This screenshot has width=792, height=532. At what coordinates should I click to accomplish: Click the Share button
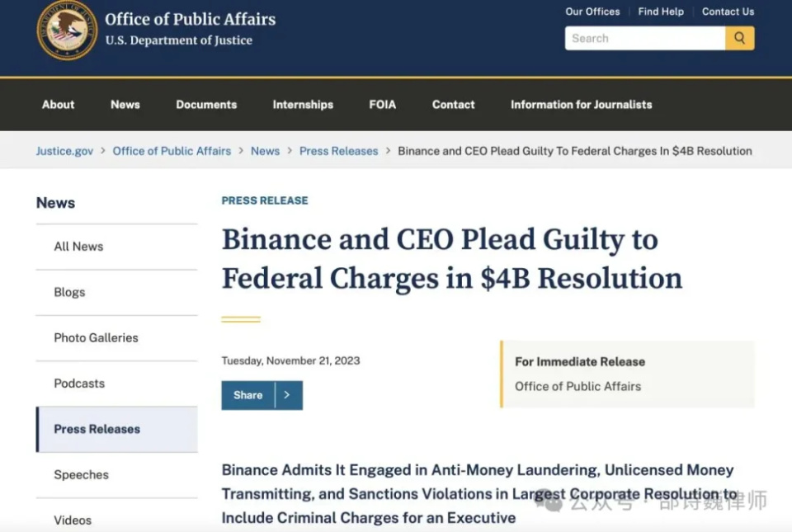pos(248,395)
